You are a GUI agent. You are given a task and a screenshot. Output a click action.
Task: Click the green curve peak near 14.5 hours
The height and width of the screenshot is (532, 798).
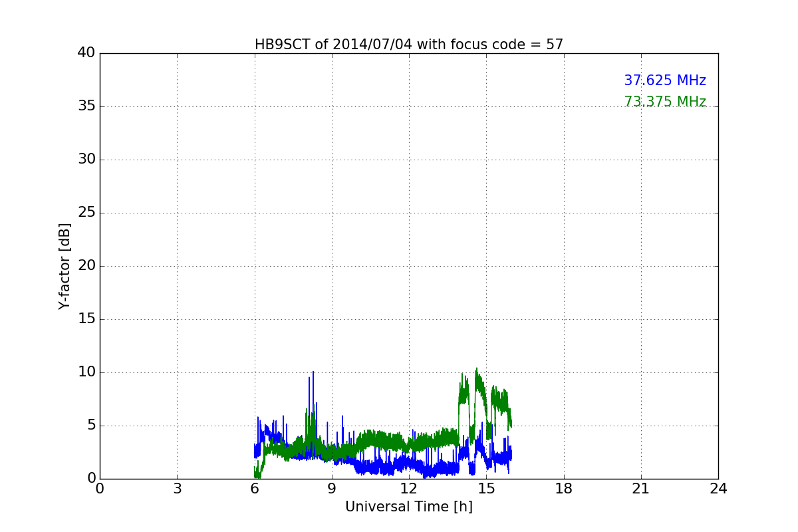point(476,369)
